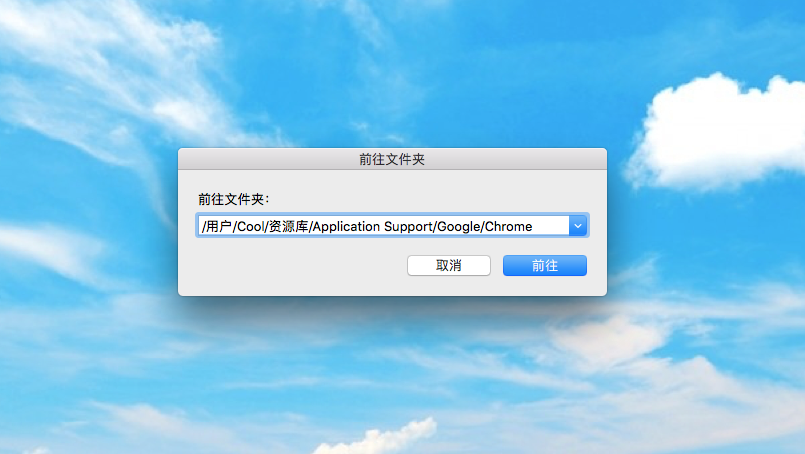Image resolution: width=805 pixels, height=454 pixels.
Task: Click the 取消 button
Action: coord(449,266)
